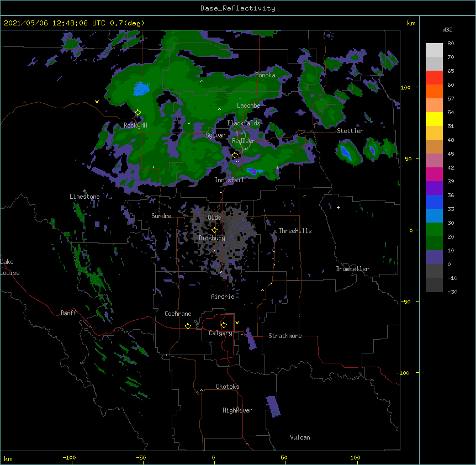Select the RedDeer city label
This screenshot has height=465, width=476.
click(244, 141)
